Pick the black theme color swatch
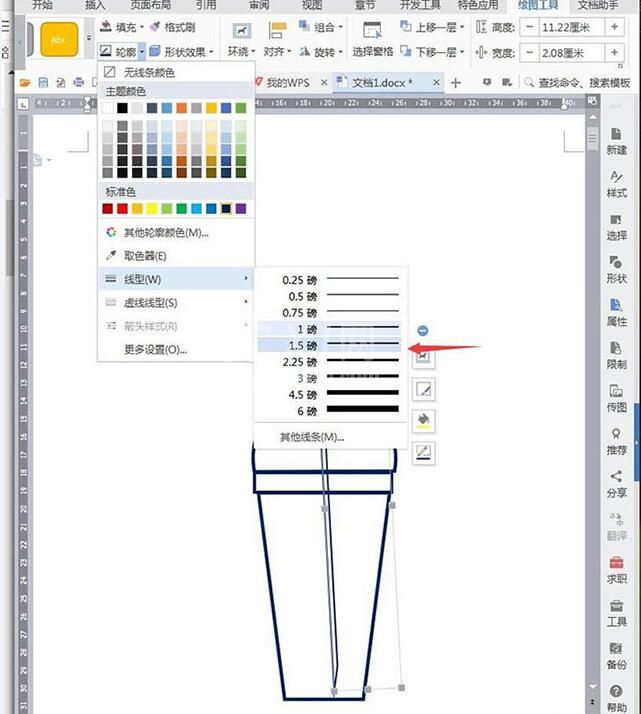 tap(122, 108)
